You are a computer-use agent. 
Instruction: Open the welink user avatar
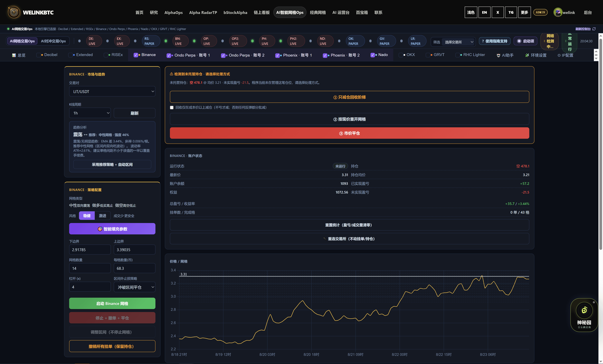pos(558,12)
